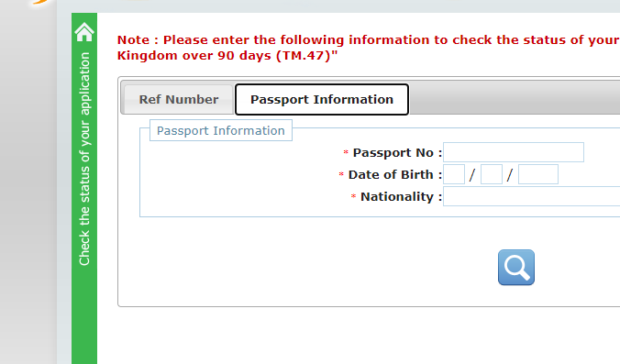
Task: Click the Passport Information fieldset legend
Action: pos(221,130)
